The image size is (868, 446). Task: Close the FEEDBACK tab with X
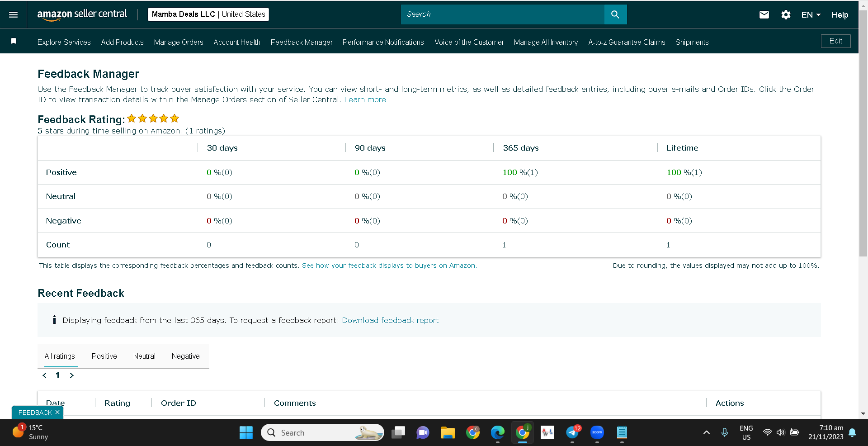57,412
